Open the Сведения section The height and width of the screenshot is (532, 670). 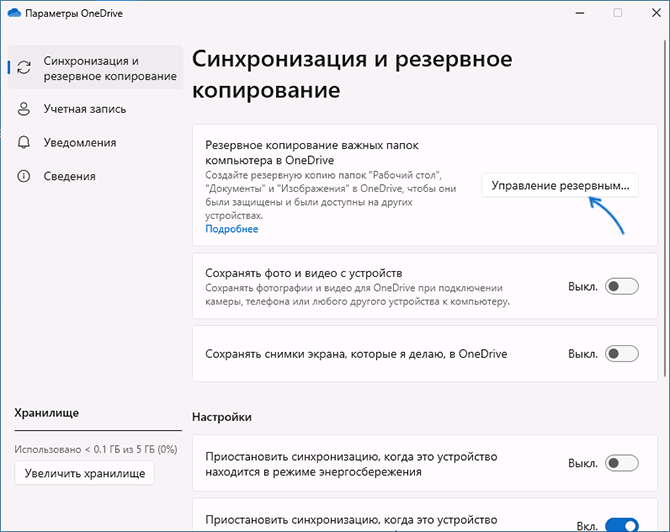click(96, 176)
